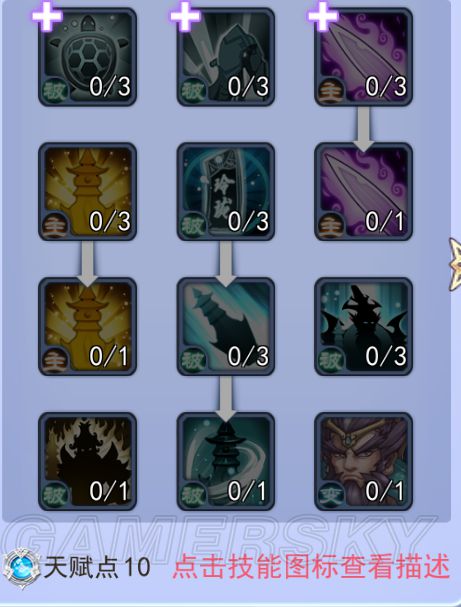Image resolution: width=461 pixels, height=607 pixels.
Task: Click plus sign on armored knight skill
Action: (x=185, y=16)
